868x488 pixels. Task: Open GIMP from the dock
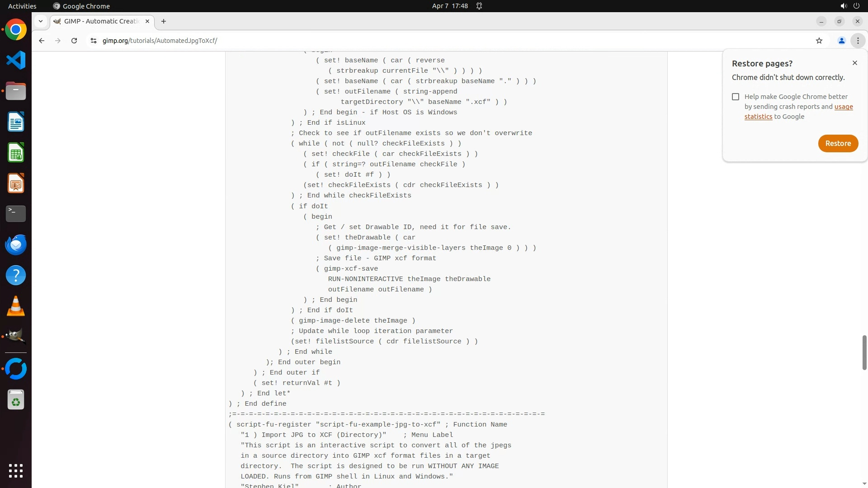16,336
